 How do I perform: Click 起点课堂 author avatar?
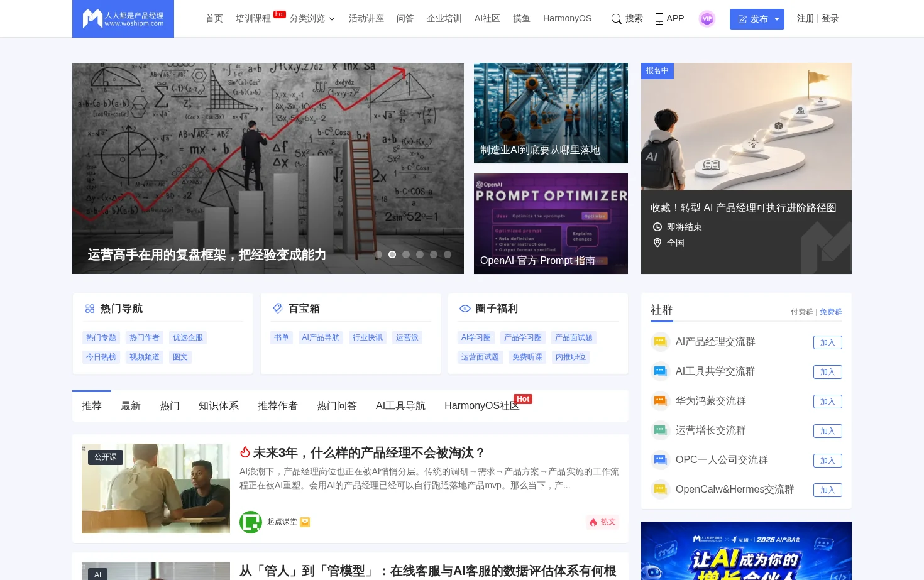coord(251,522)
